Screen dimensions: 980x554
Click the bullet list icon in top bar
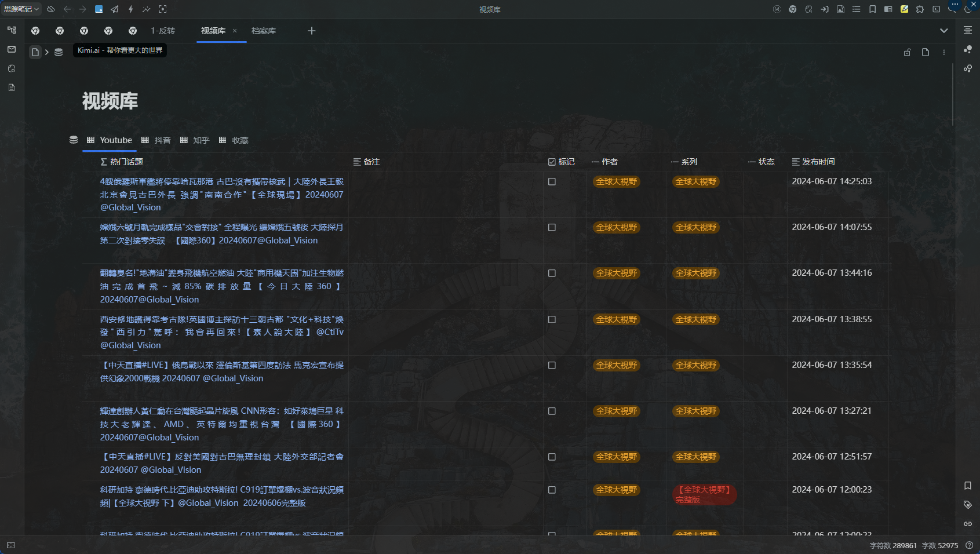[x=857, y=9]
